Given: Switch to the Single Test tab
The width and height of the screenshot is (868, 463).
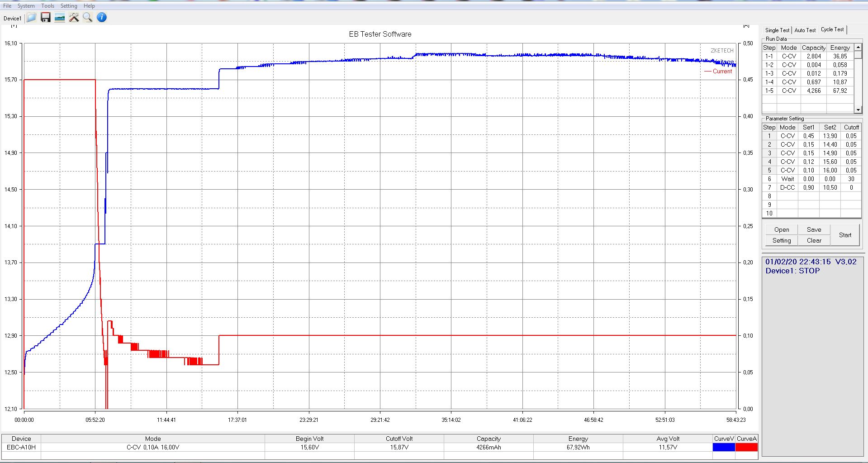Looking at the screenshot, I should pyautogui.click(x=777, y=30).
